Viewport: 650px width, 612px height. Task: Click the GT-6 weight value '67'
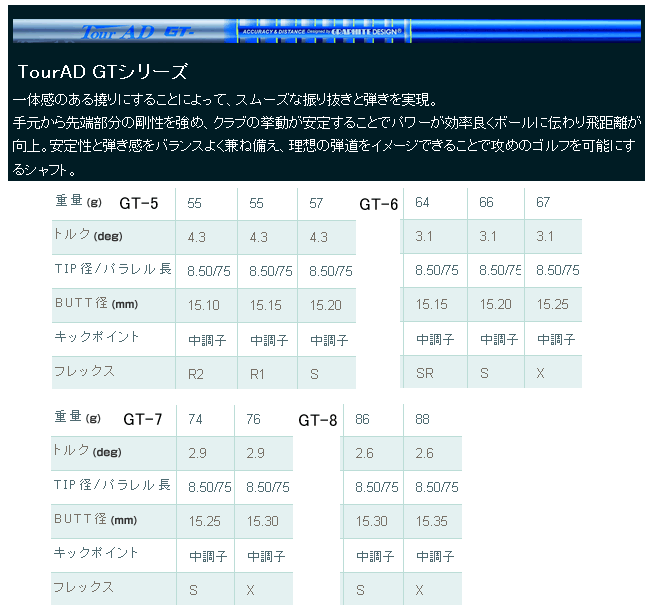[543, 202]
